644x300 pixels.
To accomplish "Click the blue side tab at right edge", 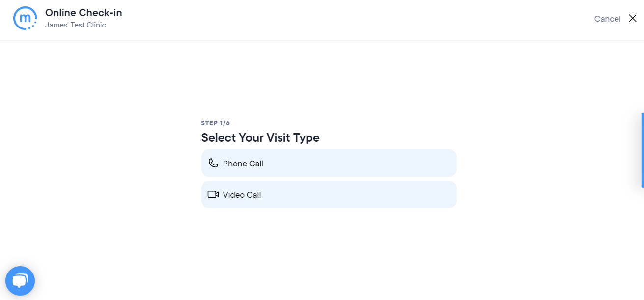I will click(x=642, y=150).
